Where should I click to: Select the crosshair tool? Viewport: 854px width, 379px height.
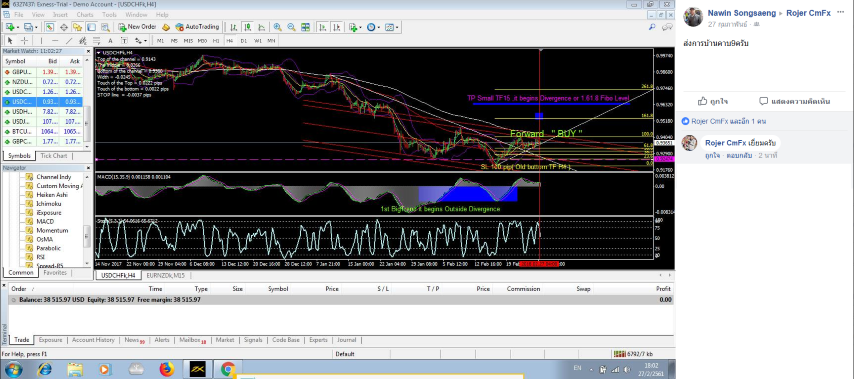[24, 40]
